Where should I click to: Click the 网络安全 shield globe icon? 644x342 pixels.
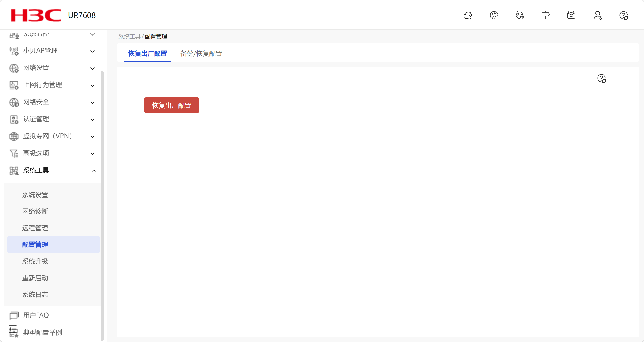(x=14, y=102)
